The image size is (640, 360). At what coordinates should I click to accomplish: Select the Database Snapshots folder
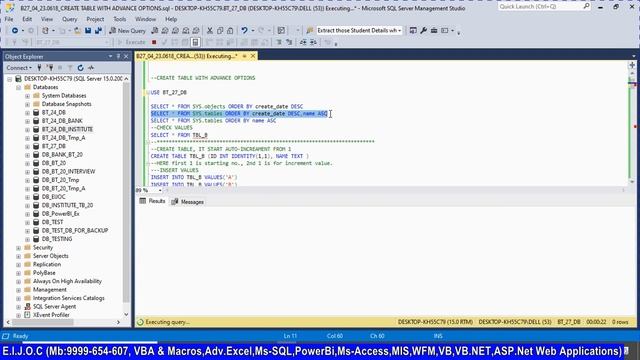[x=67, y=104]
